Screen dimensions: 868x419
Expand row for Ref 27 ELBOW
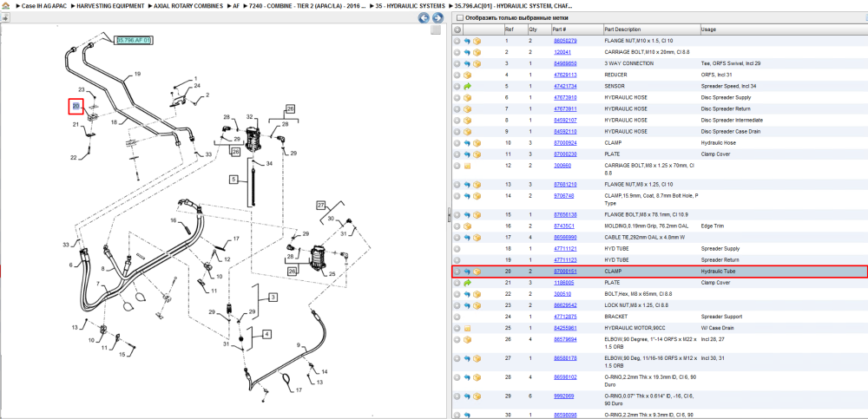(457, 358)
